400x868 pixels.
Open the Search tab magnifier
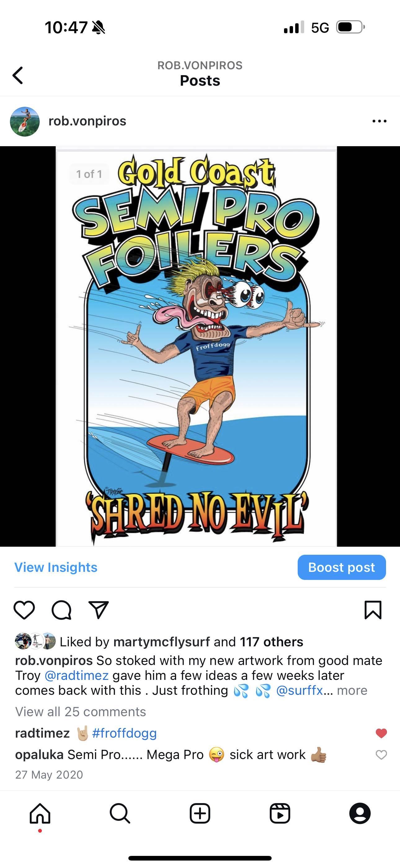(x=120, y=813)
